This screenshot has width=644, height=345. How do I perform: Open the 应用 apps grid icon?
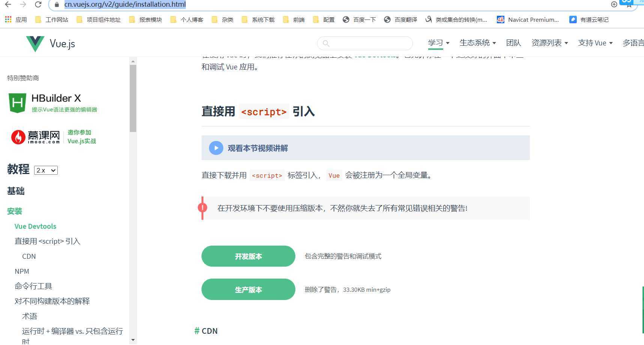(8, 19)
